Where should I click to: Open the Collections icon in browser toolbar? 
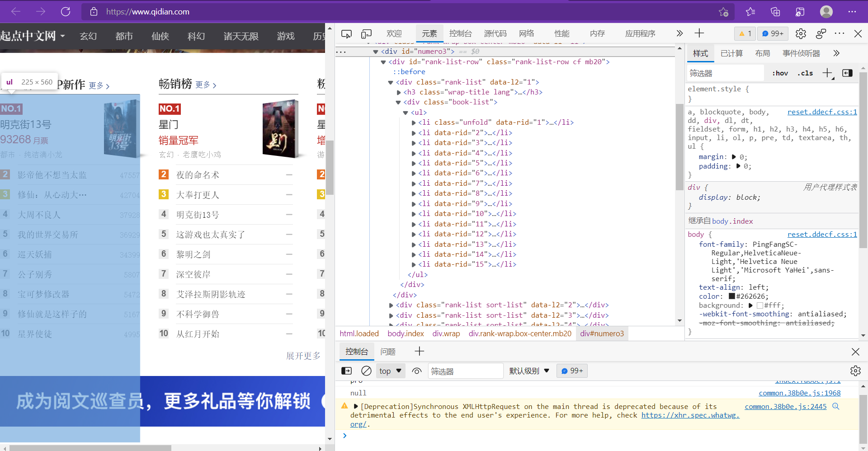[775, 12]
